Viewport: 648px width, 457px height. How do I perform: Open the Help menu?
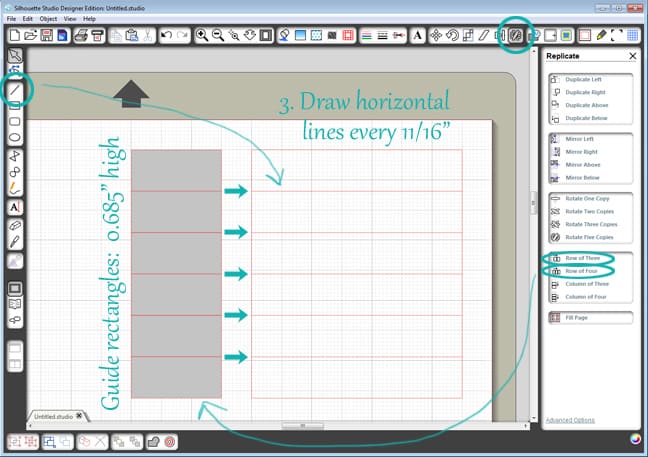(89, 19)
